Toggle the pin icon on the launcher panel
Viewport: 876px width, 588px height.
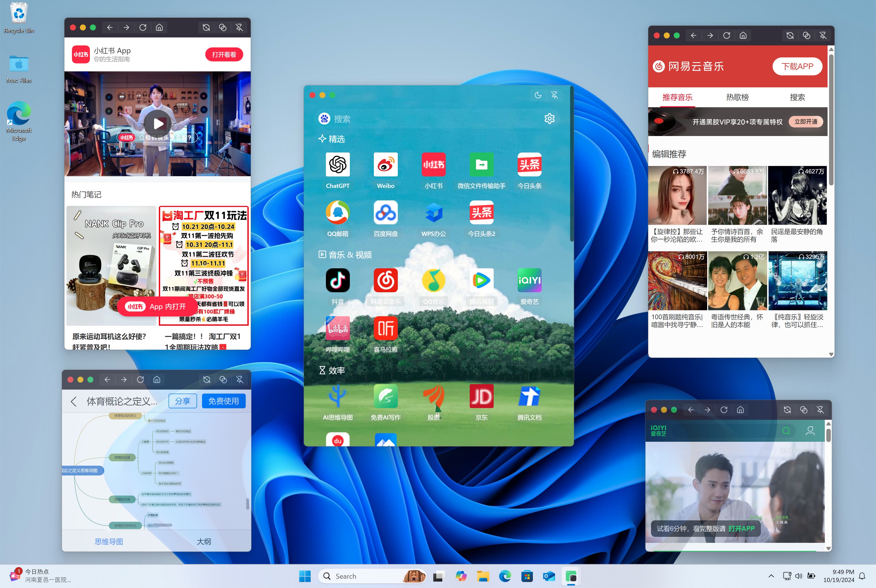pyautogui.click(x=554, y=95)
